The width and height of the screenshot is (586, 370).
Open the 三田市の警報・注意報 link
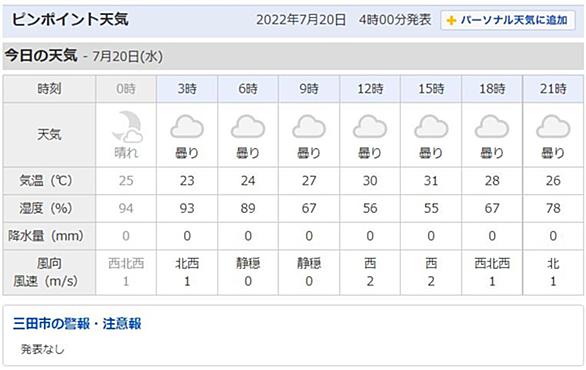77,323
